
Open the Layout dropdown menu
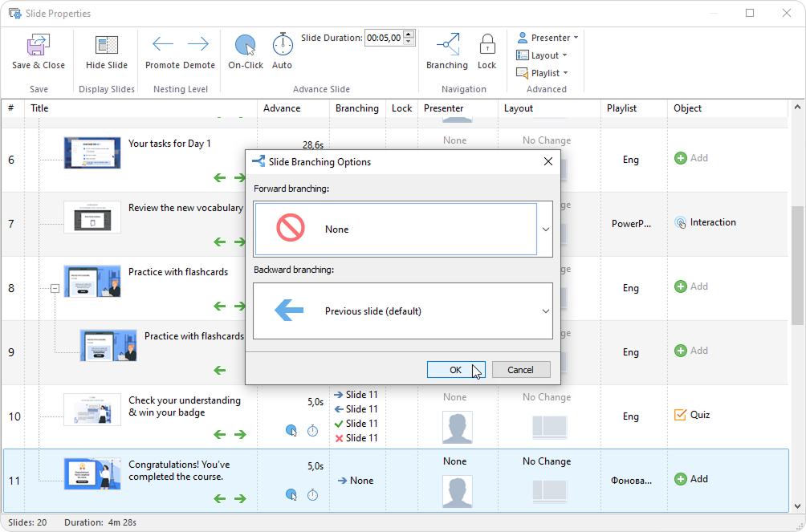543,55
